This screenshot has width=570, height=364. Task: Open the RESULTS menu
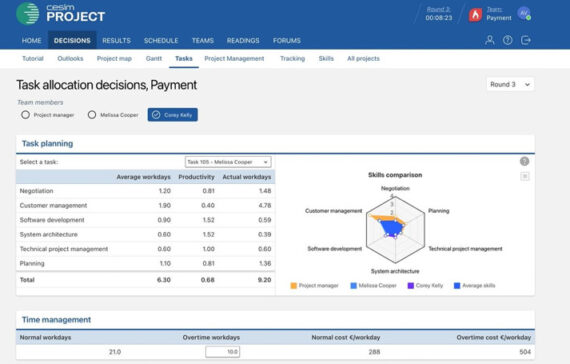(x=116, y=40)
